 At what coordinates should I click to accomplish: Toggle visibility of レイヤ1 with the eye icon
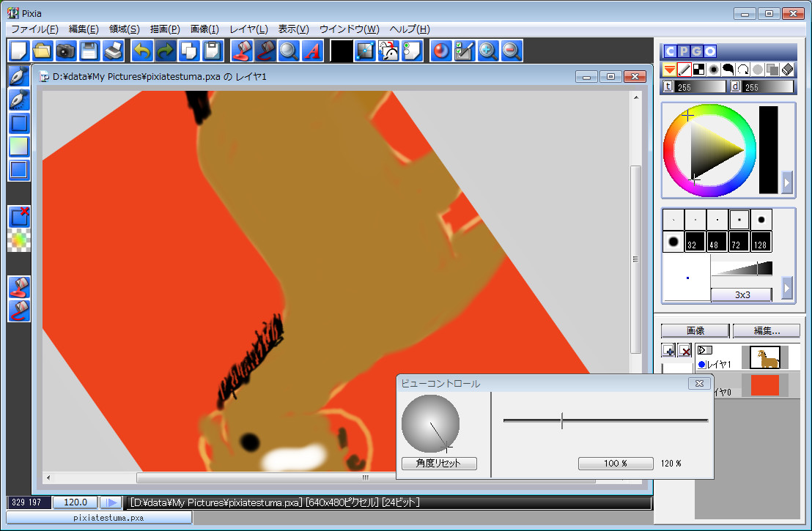702,349
